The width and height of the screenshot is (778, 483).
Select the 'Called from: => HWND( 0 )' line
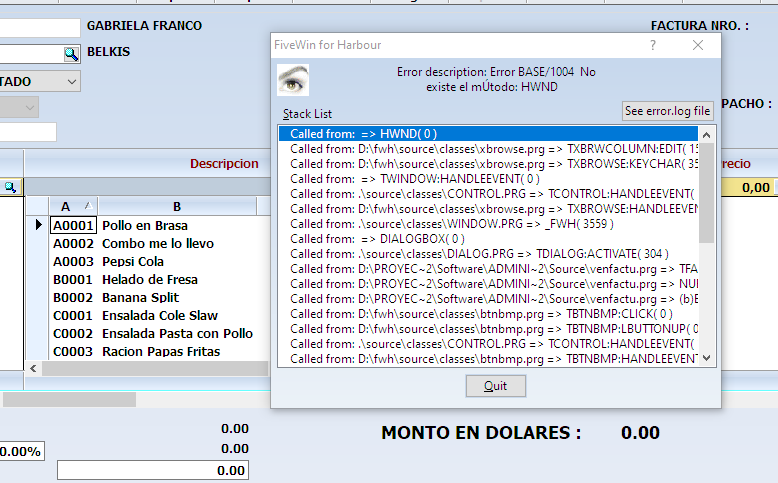tap(488, 134)
